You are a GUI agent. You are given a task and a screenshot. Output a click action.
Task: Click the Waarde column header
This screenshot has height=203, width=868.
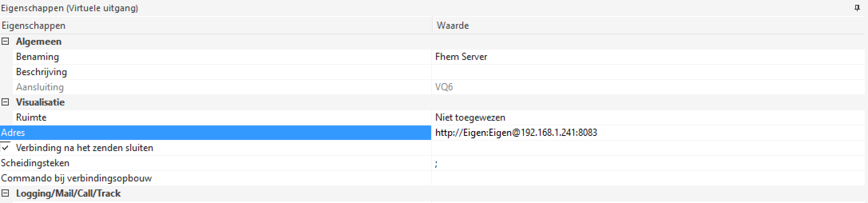453,26
